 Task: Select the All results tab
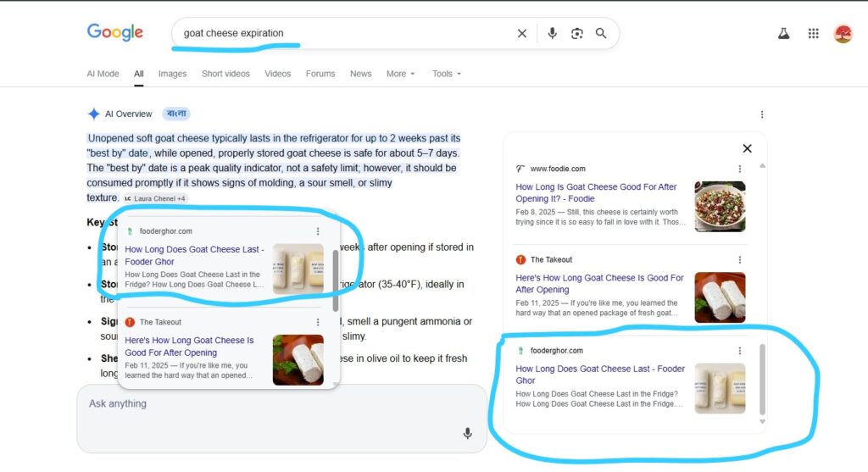(138, 74)
